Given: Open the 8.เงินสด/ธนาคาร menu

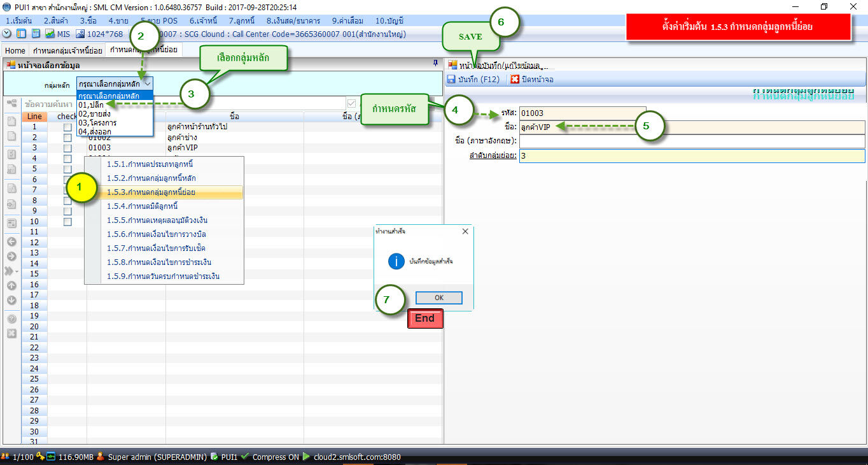Looking at the screenshot, I should [293, 20].
